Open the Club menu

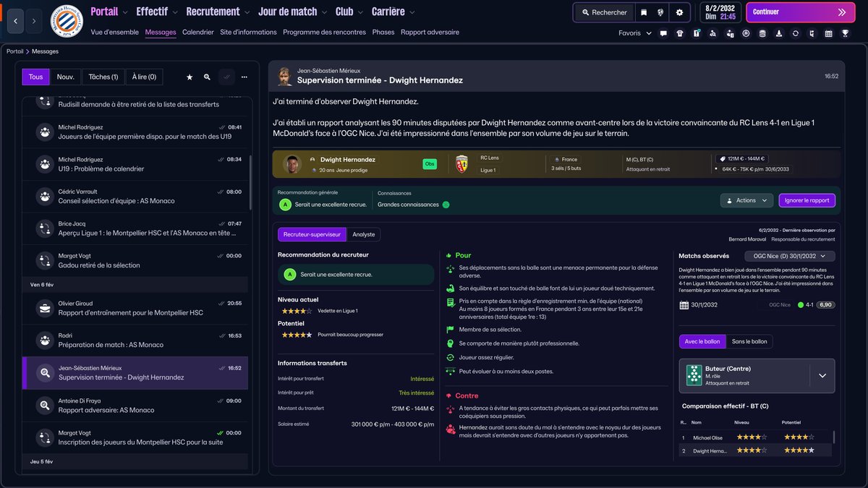[344, 12]
